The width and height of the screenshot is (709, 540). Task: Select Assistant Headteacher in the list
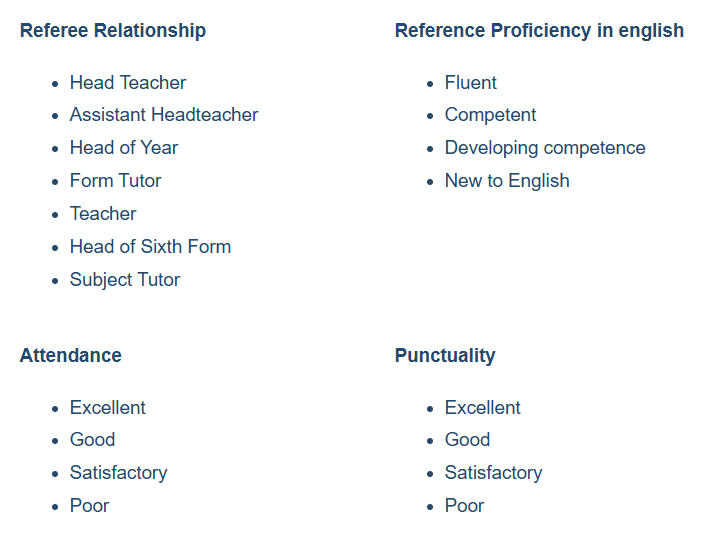(164, 114)
